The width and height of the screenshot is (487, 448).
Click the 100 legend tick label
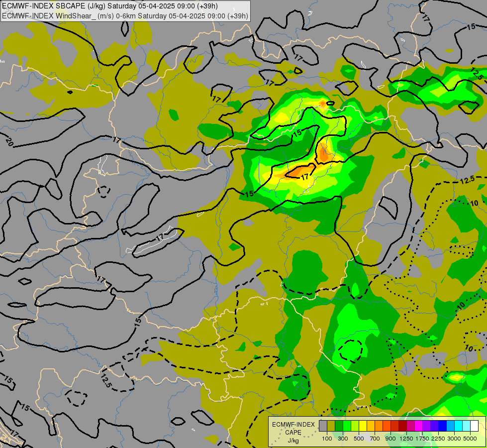pos(327,439)
